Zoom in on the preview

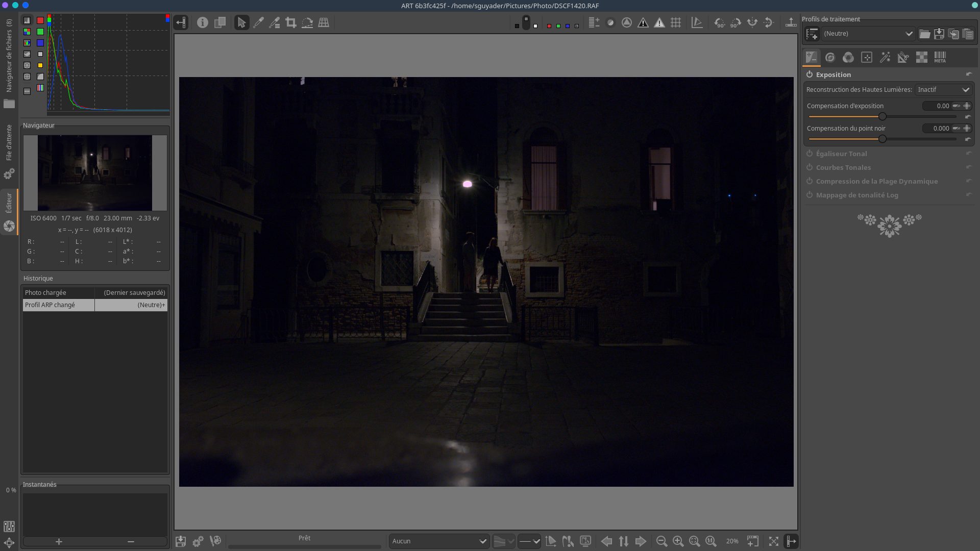(678, 541)
